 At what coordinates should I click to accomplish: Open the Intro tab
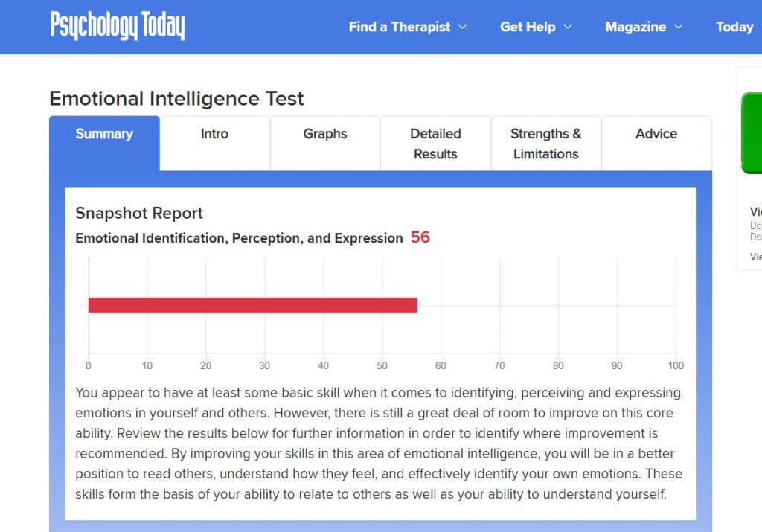[x=214, y=135]
